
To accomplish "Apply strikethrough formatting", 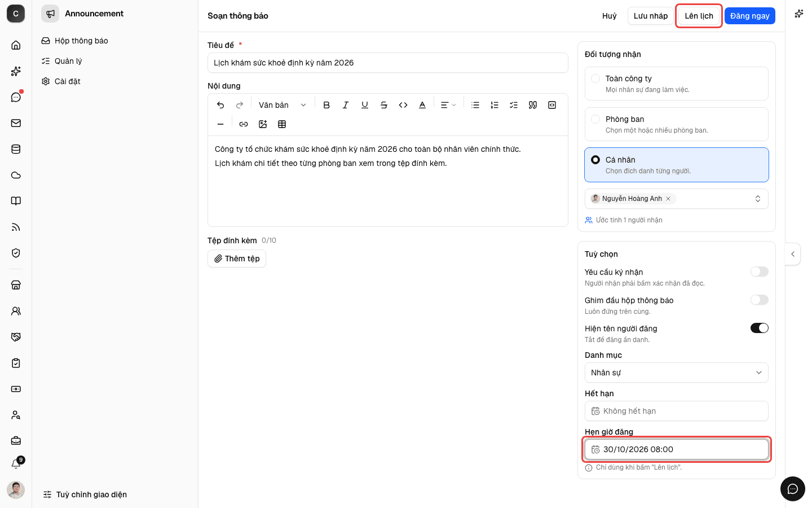I will (x=384, y=105).
